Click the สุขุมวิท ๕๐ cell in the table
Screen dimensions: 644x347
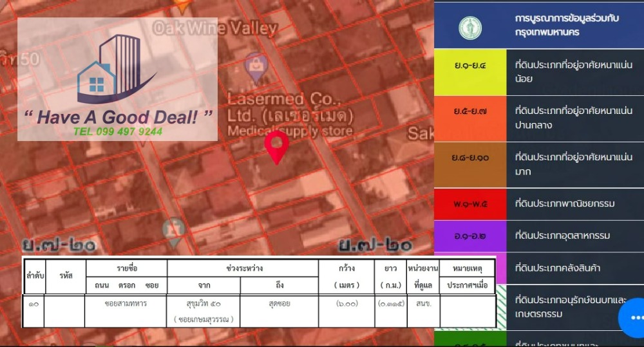(204, 303)
